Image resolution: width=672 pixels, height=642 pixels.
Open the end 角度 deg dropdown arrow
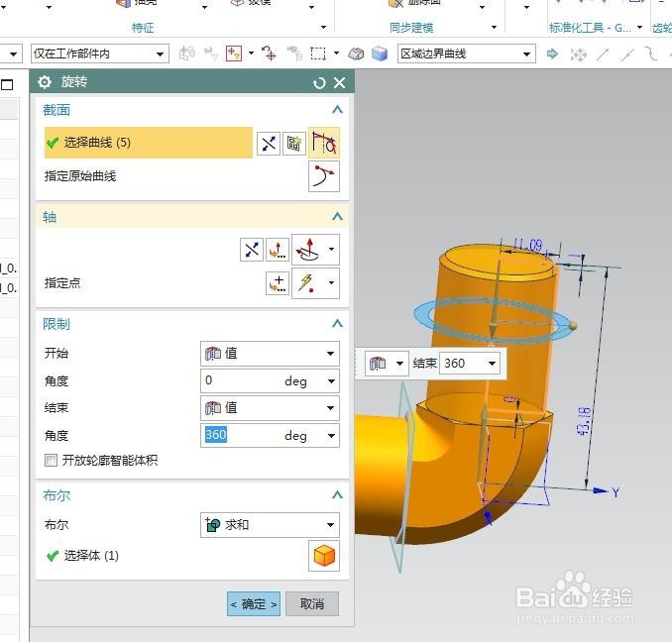point(331,436)
